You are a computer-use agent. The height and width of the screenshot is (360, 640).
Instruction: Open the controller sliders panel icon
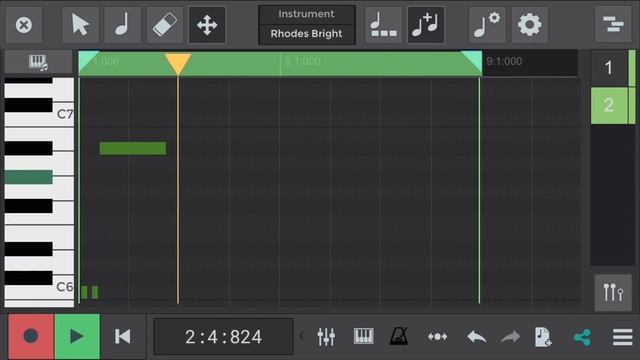(x=613, y=293)
